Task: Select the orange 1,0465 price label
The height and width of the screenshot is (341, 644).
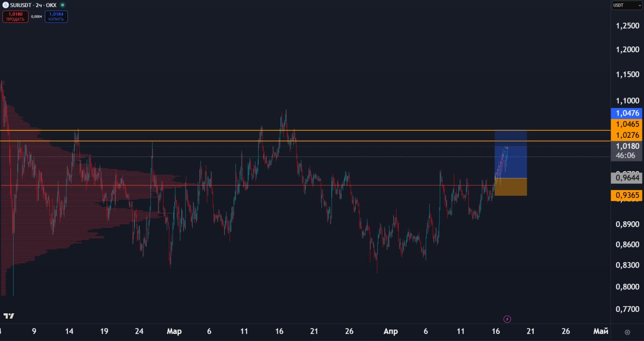Action: point(626,124)
